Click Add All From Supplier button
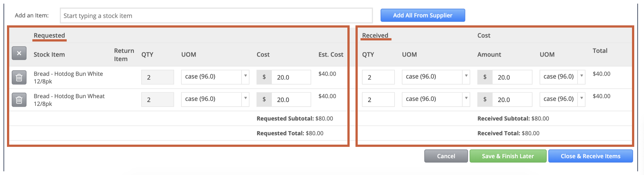 point(423,15)
